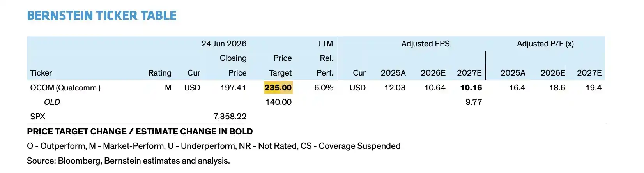Select the closing price 197.41
Viewport: 644px width, 173px height.
coord(233,88)
